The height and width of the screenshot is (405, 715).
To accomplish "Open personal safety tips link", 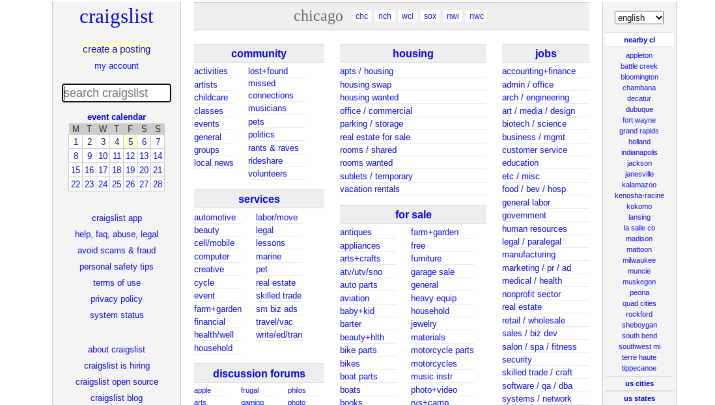I will point(116,267).
